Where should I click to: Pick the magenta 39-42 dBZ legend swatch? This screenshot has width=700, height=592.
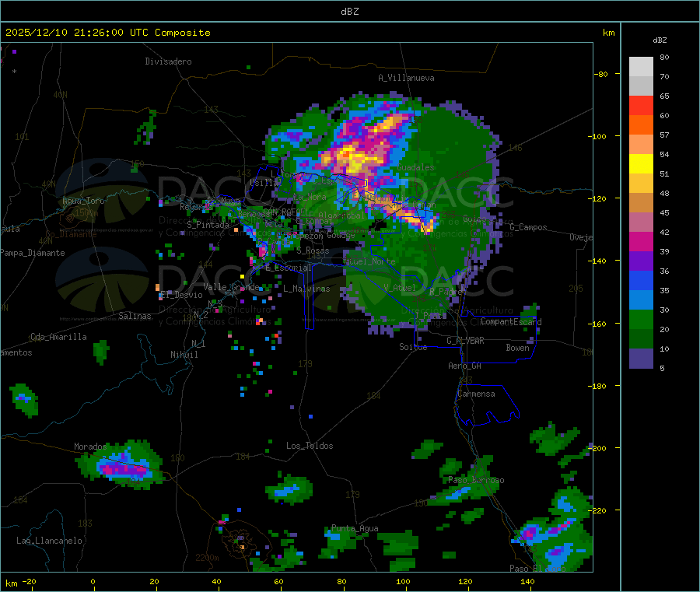coord(641,241)
